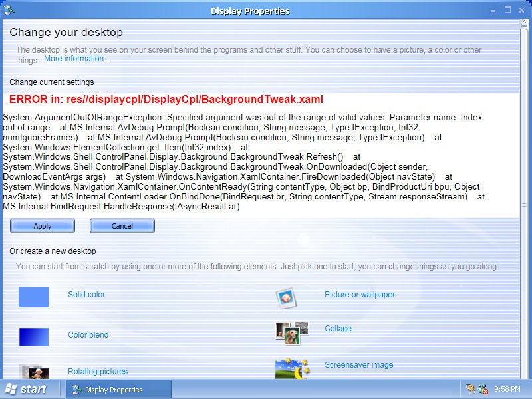The height and width of the screenshot is (399, 532).
Task: Click the Screensaver image icon
Action: [x=292, y=368]
